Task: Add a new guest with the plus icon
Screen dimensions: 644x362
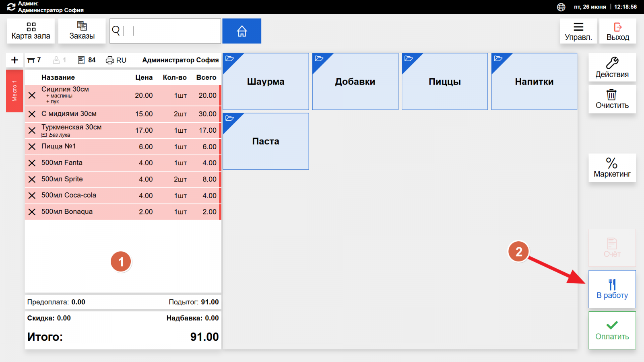Action: 15,60
